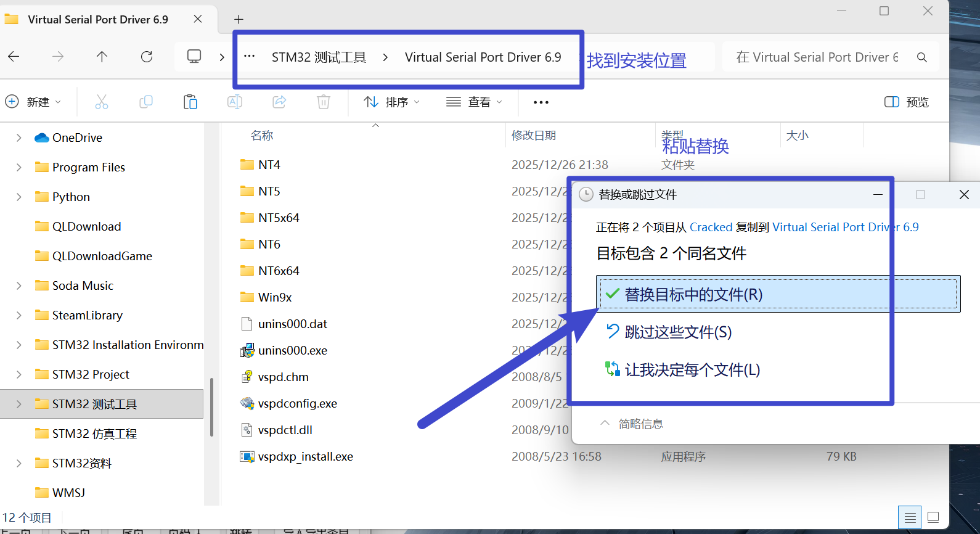Select the NT5x64 folder

pyautogui.click(x=279, y=218)
